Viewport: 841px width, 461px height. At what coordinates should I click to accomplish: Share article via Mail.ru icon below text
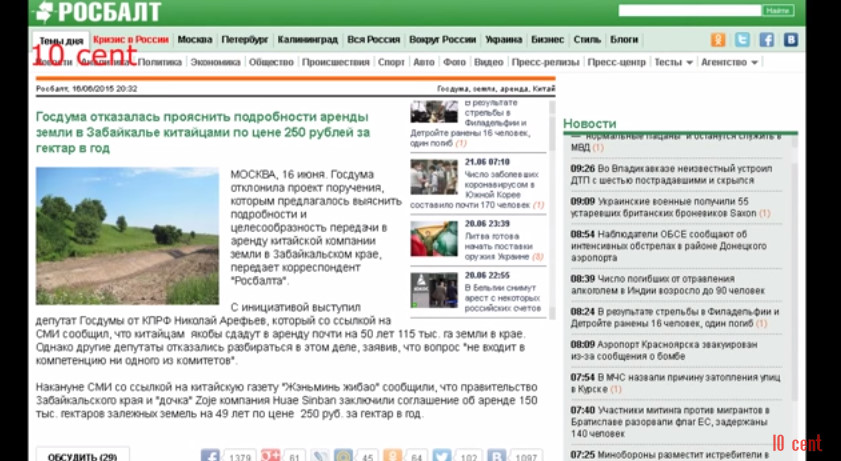(343, 456)
